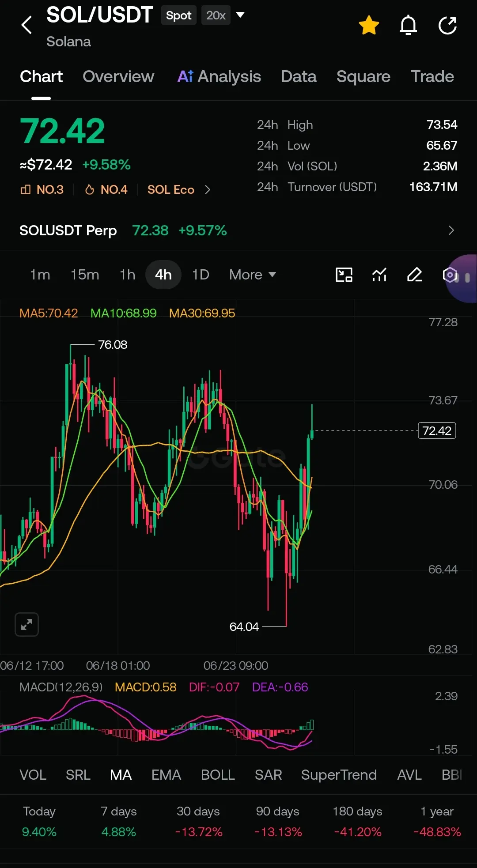Tap the 64.04 low price label

[244, 626]
